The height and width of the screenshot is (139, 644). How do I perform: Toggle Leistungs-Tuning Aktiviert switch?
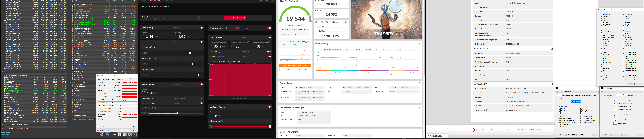[269, 107]
